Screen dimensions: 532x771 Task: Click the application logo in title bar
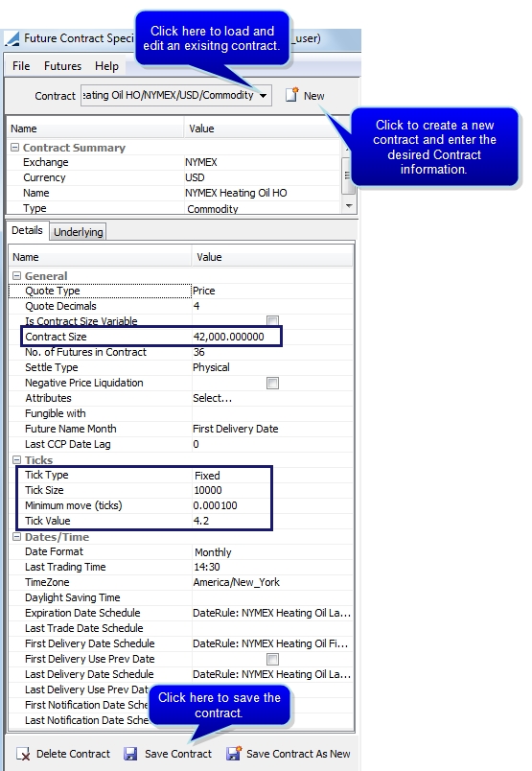pos(12,38)
